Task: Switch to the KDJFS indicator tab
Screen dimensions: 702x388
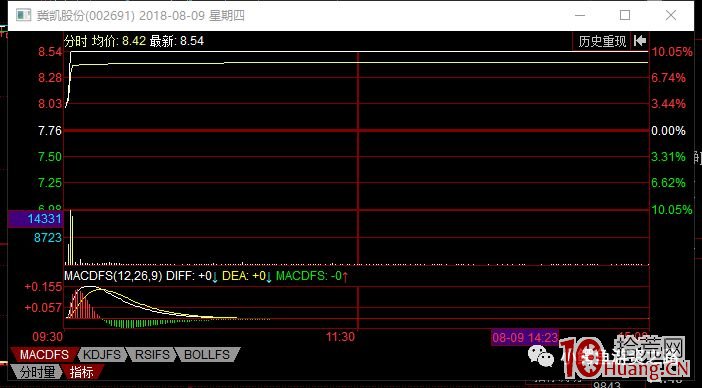Action: (x=102, y=355)
